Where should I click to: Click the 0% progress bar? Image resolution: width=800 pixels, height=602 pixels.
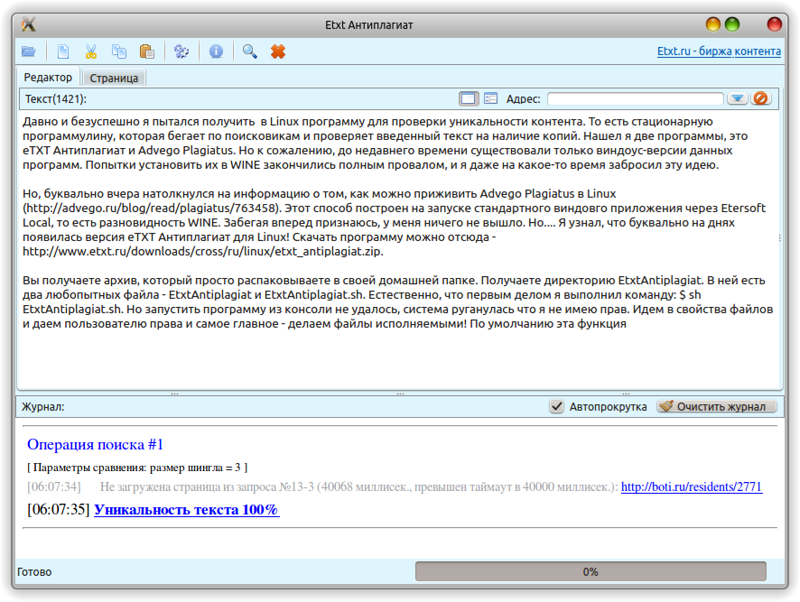(591, 571)
